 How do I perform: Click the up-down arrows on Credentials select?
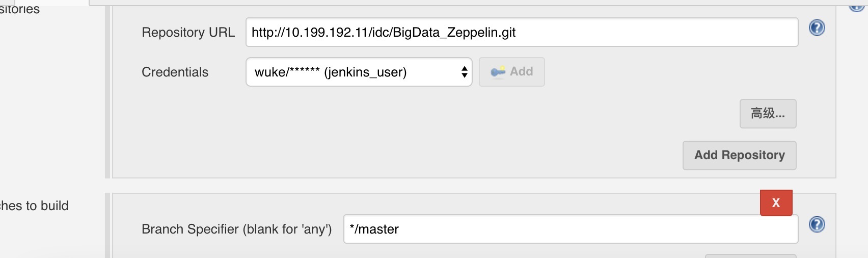[x=464, y=72]
